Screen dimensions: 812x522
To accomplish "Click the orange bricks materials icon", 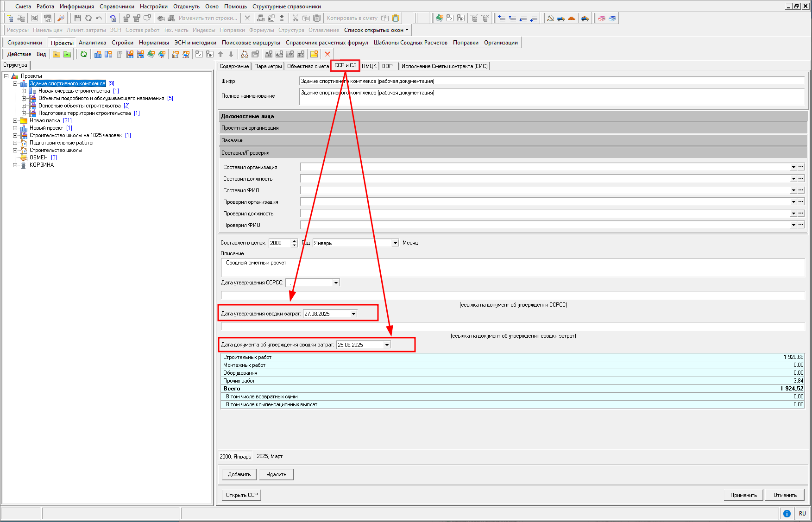I will [572, 18].
